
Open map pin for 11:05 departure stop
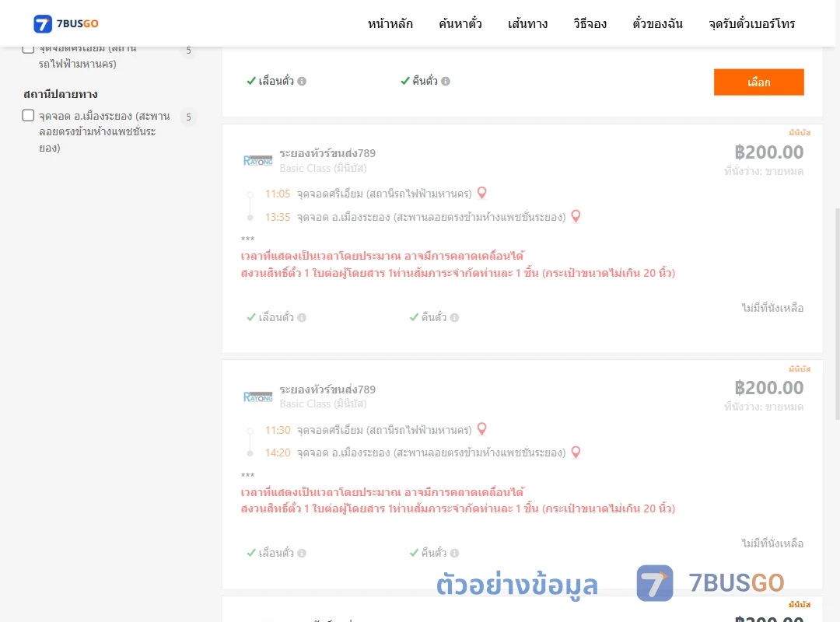coord(482,193)
